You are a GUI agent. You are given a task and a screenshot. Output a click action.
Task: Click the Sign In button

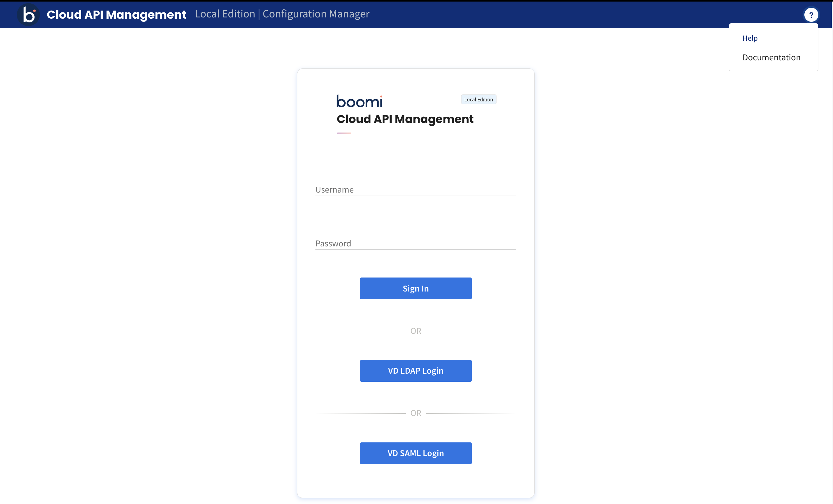pyautogui.click(x=416, y=288)
